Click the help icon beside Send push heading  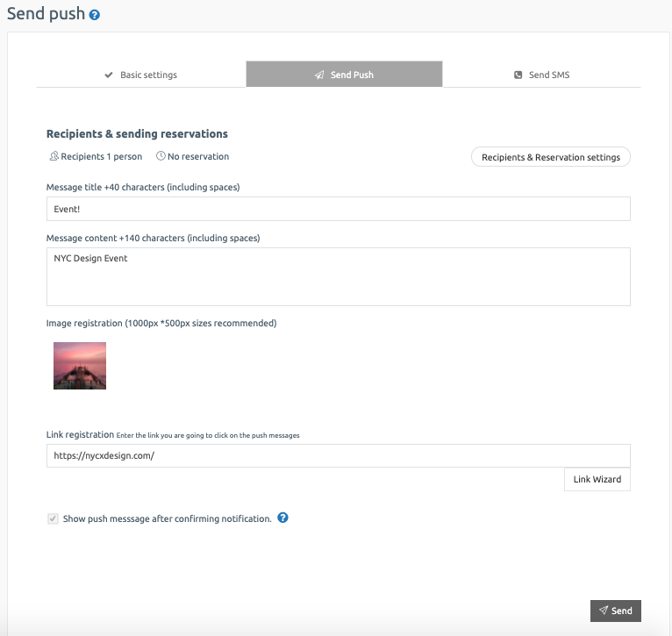(x=95, y=16)
